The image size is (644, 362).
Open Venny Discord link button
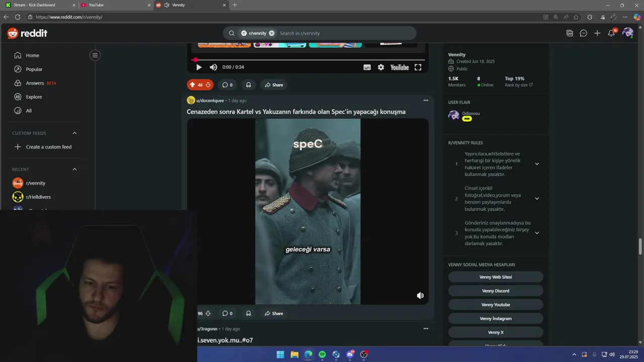(496, 291)
